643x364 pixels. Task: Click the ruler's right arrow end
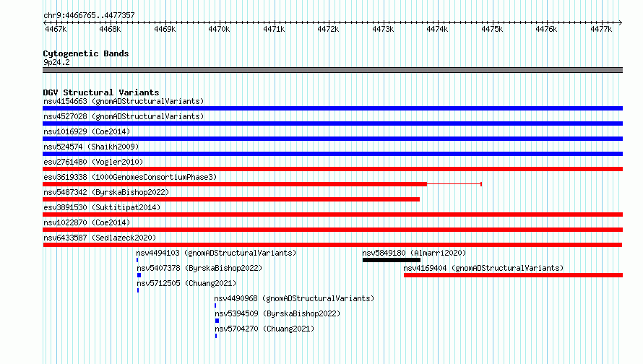click(621, 23)
